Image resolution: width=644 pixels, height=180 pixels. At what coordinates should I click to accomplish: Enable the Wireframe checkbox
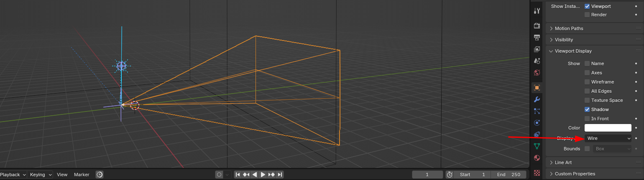click(587, 82)
